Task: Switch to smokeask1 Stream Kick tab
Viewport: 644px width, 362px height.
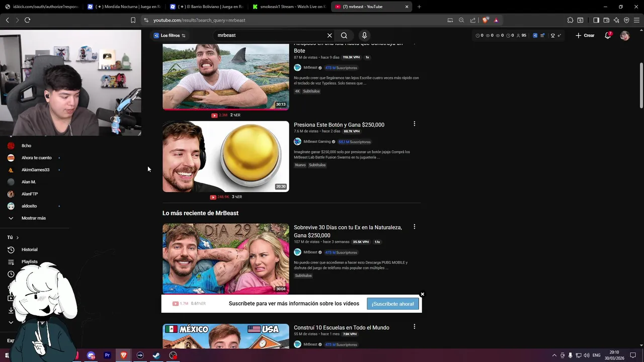Action: (x=289, y=7)
